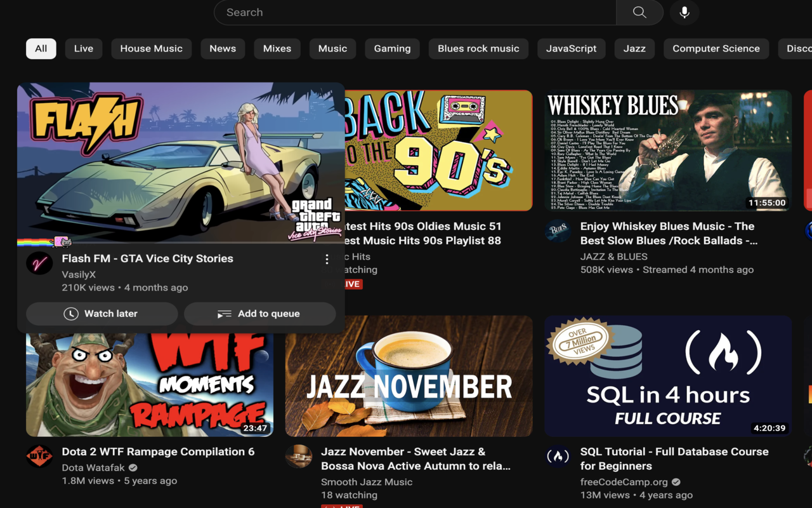Open the Flash FM video options menu
Screen dimensions: 812x508
click(327, 259)
